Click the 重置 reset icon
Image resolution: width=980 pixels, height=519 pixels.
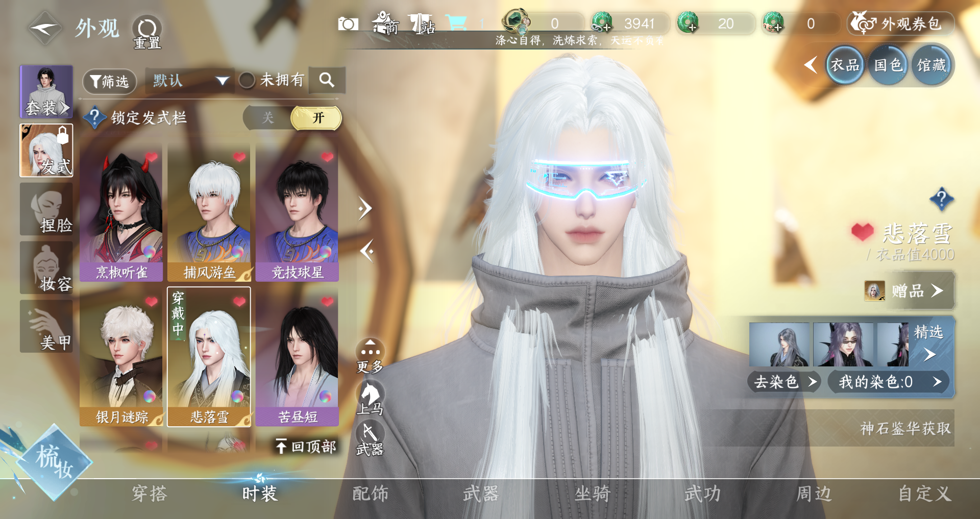pyautogui.click(x=147, y=29)
